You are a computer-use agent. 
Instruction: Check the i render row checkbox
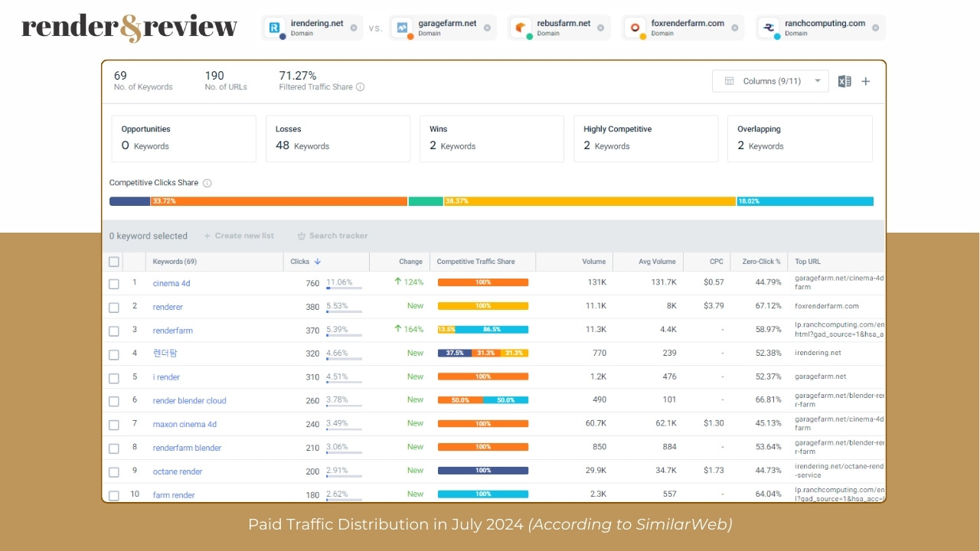[x=114, y=378]
